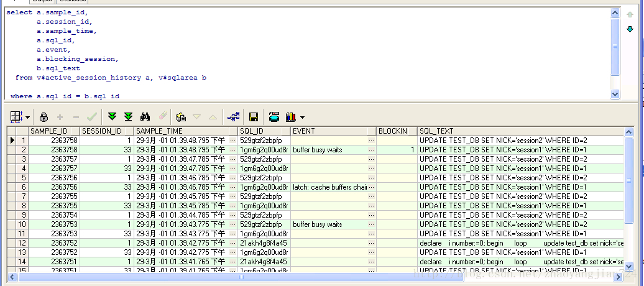This screenshot has width=644, height=286.
Task: Click 'declare i number:=0; begin' in row 14
Action: pos(461,262)
